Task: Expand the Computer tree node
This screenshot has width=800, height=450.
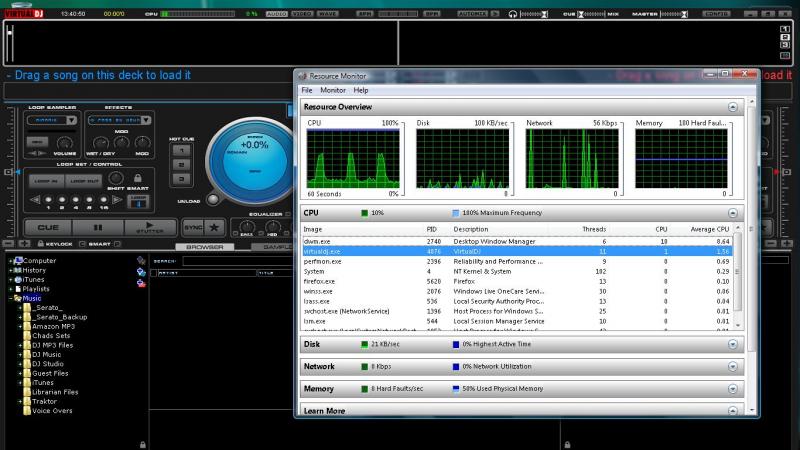Action: click(10, 261)
